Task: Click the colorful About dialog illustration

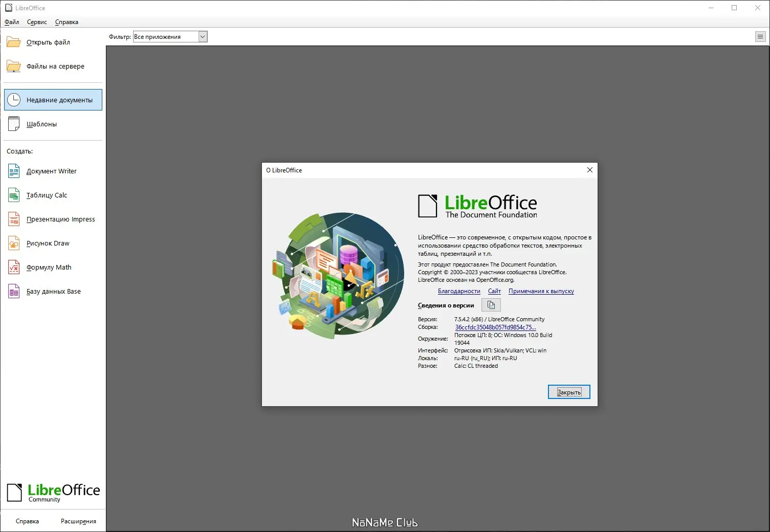Action: [338, 276]
